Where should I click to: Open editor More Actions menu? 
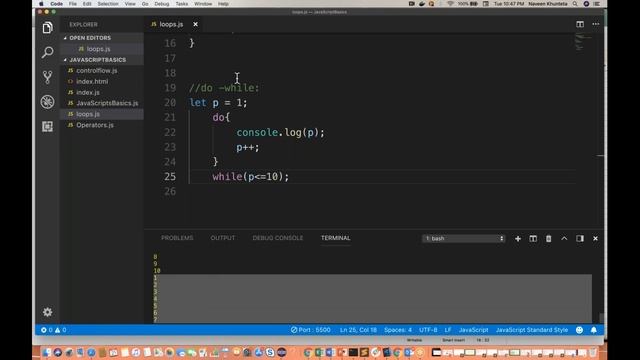596,24
